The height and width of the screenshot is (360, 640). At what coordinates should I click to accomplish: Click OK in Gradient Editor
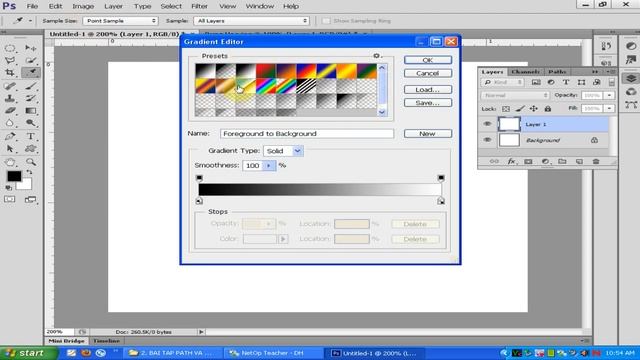(x=428, y=60)
